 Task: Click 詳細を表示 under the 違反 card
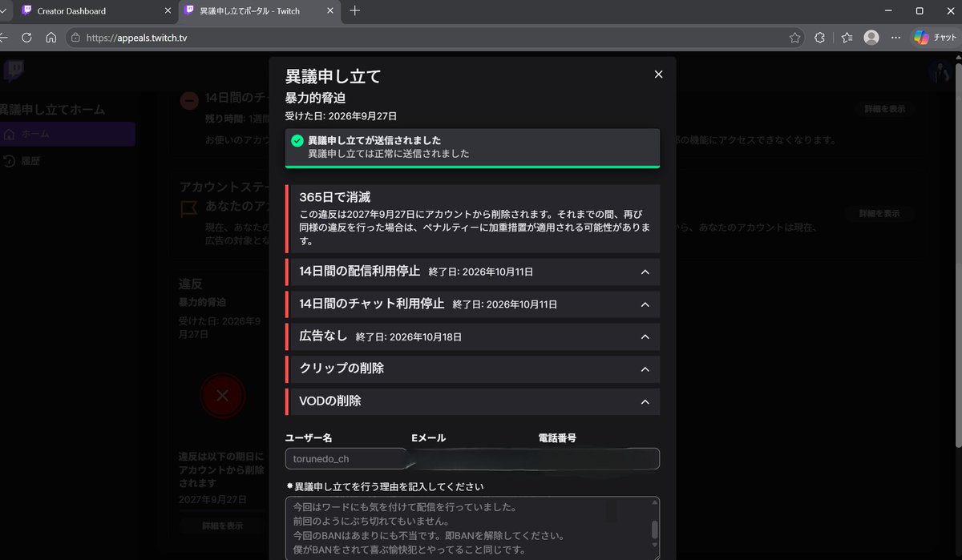(x=222, y=526)
